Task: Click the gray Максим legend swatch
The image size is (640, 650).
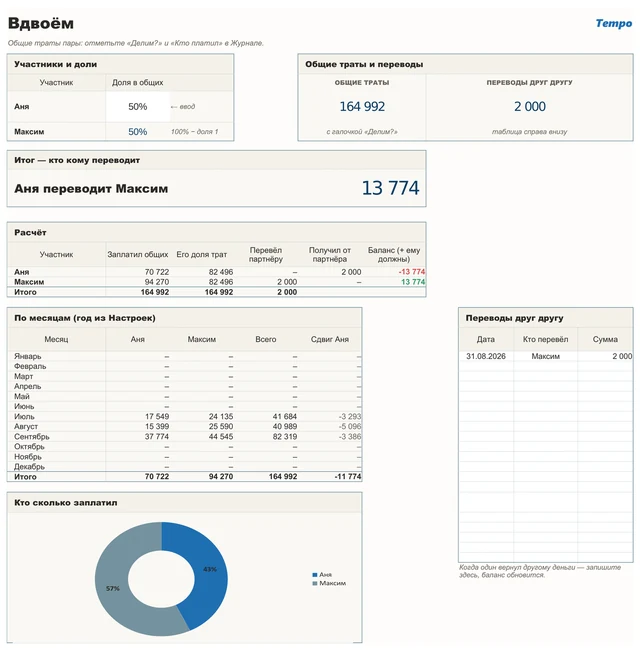Action: [315, 583]
